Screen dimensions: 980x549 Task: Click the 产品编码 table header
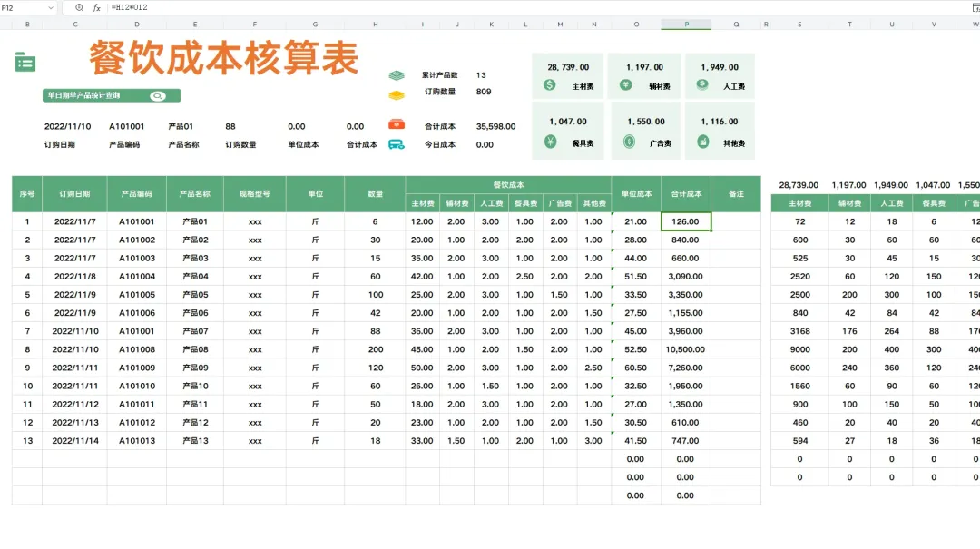coord(137,194)
